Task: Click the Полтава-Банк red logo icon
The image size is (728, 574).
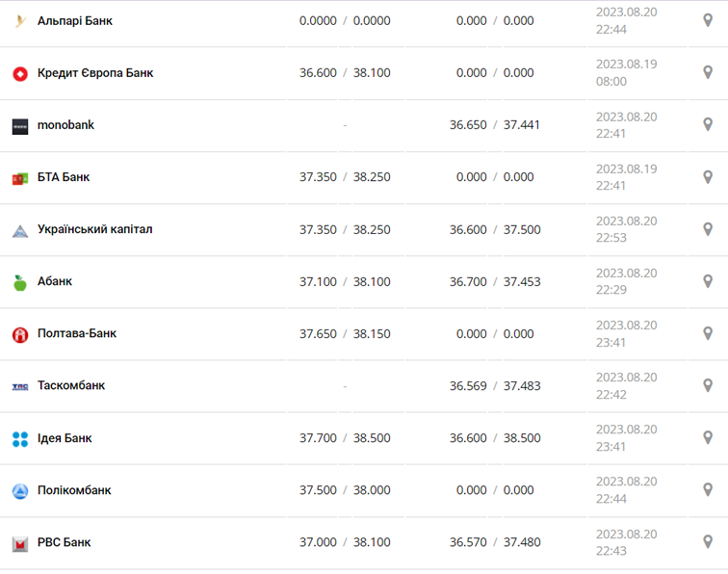Action: pyautogui.click(x=20, y=334)
